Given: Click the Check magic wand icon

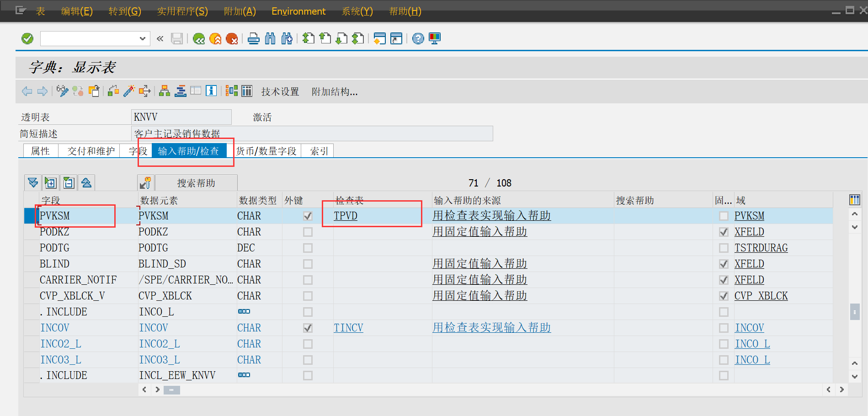Looking at the screenshot, I should click(129, 91).
